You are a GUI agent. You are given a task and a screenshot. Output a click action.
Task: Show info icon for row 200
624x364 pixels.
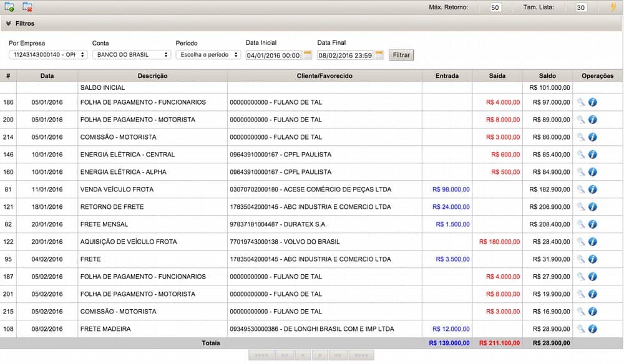tap(593, 120)
